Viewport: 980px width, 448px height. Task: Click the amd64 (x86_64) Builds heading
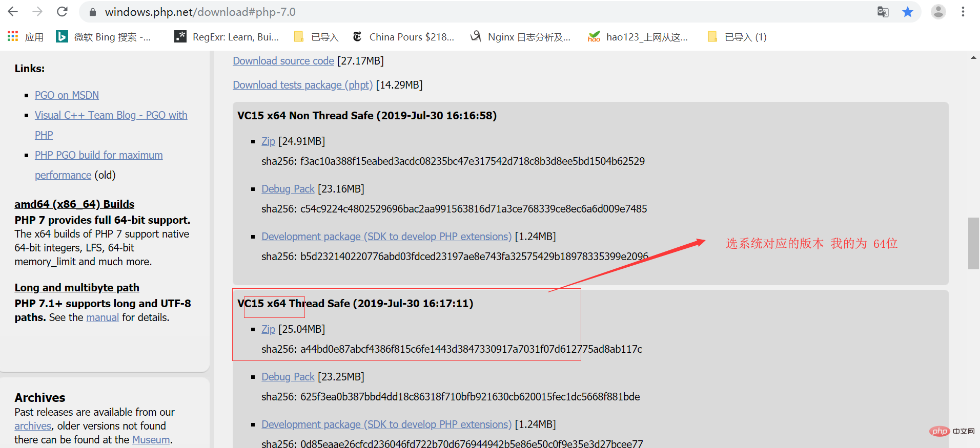[x=74, y=204]
